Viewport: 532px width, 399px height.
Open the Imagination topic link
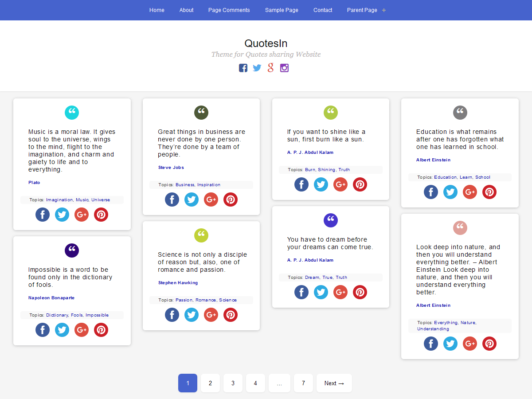(59, 200)
